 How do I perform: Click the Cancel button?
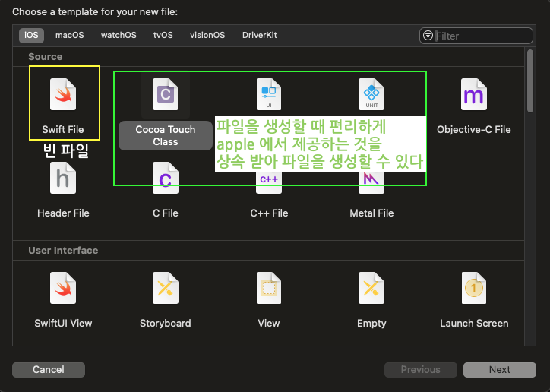click(49, 370)
